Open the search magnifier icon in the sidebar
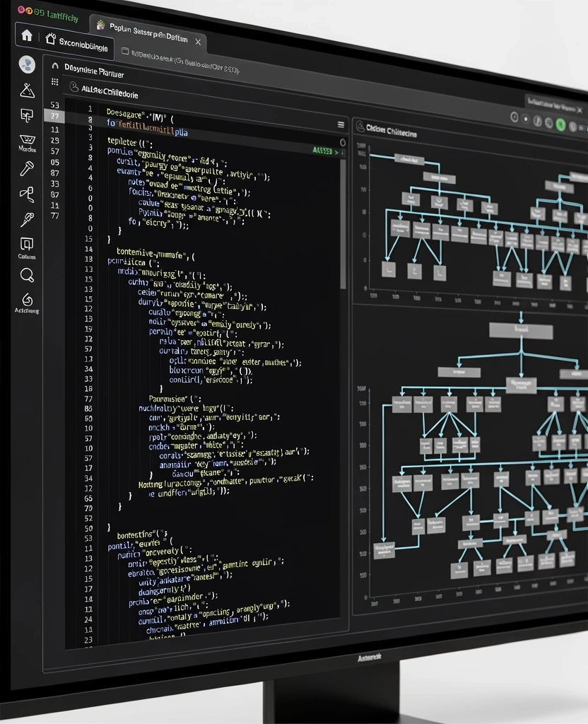Image resolution: width=588 pixels, height=724 pixels. (x=26, y=274)
